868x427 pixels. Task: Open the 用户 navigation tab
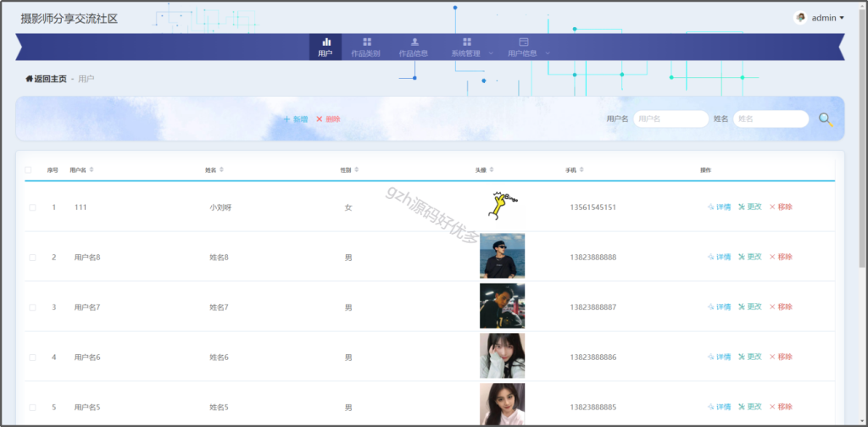pos(325,47)
